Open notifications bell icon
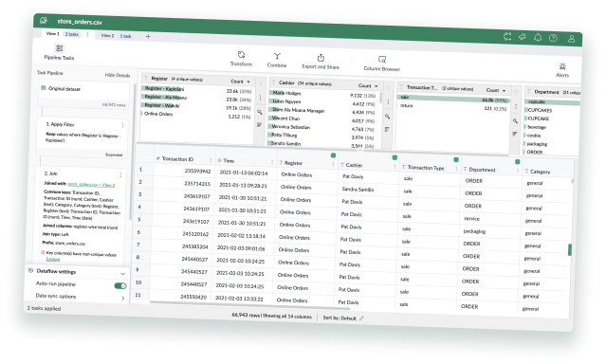606x364 pixels. [x=538, y=38]
